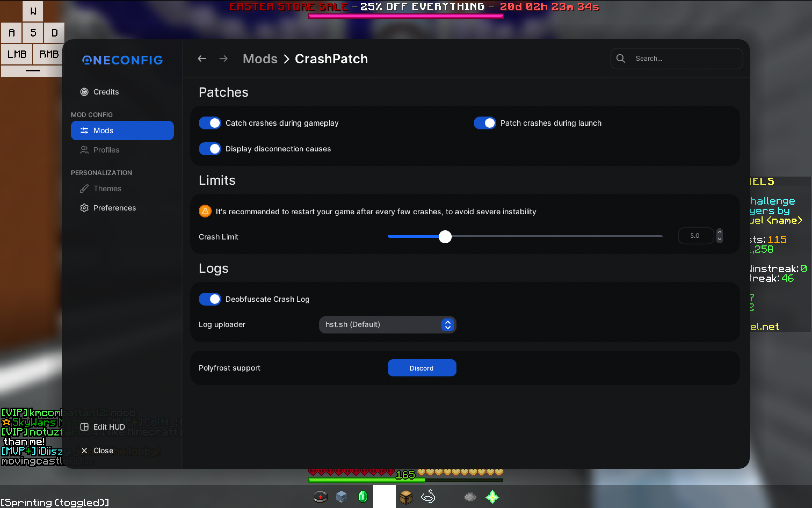Select the emerald item in the hotbar
This screenshot has width=812, height=508.
click(x=363, y=496)
